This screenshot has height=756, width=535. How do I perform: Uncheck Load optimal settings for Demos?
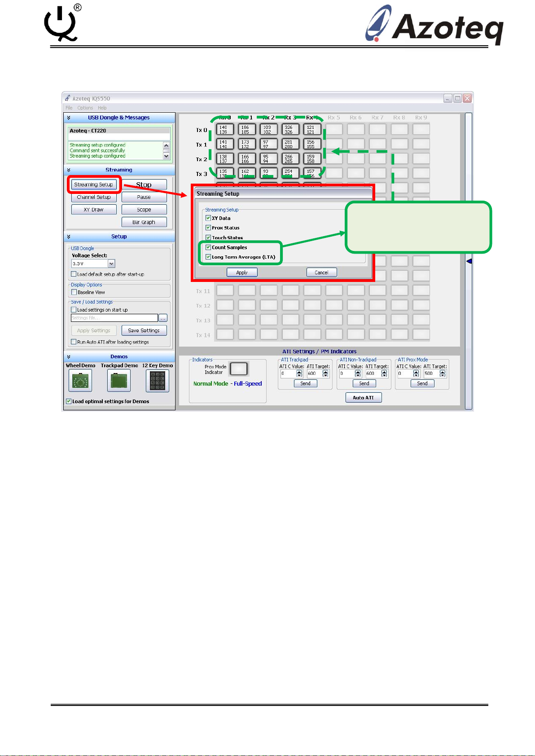(x=69, y=401)
